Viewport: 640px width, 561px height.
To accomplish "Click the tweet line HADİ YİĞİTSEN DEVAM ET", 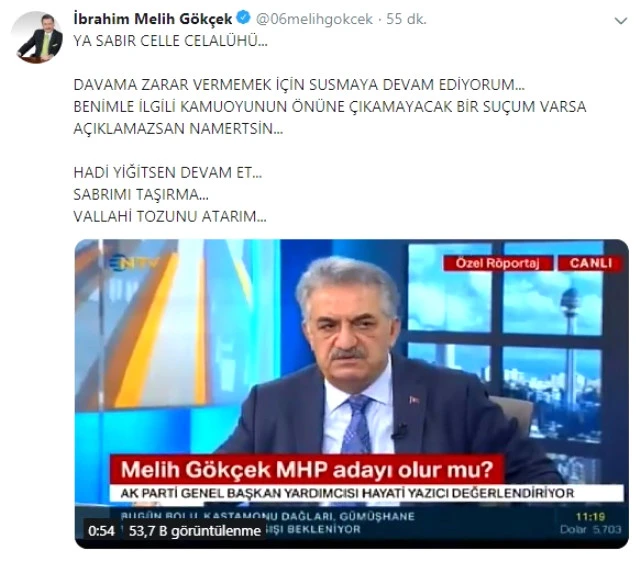I will coord(168,172).
